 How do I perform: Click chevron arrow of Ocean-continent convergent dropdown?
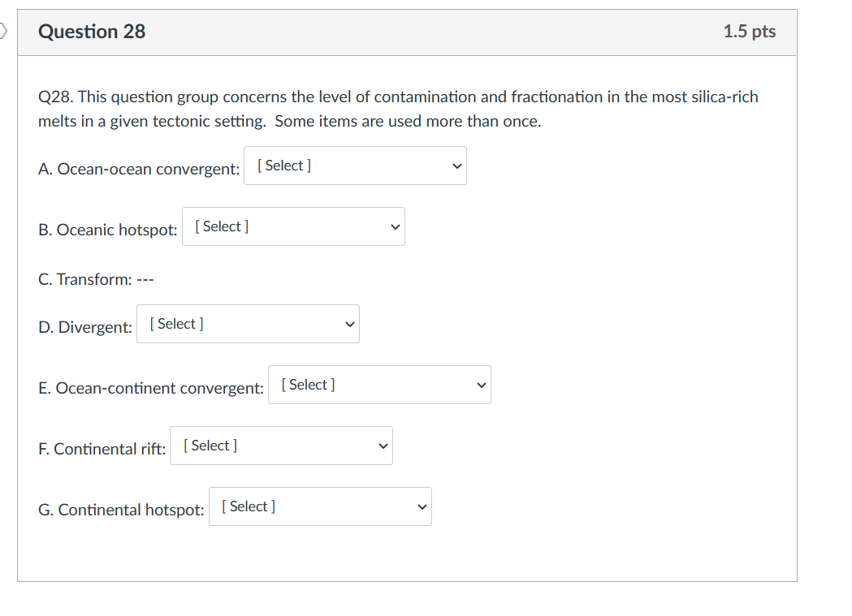tap(481, 386)
